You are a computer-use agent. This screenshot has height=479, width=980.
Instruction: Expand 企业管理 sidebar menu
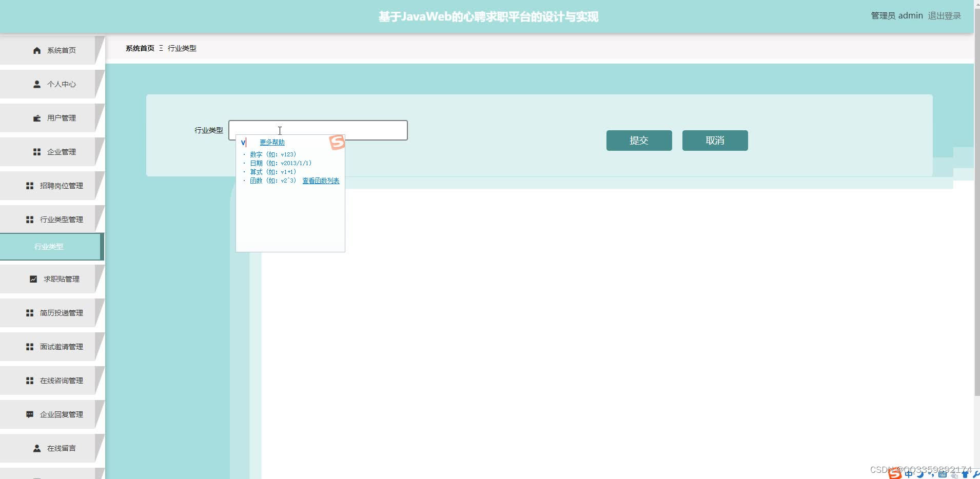point(52,152)
